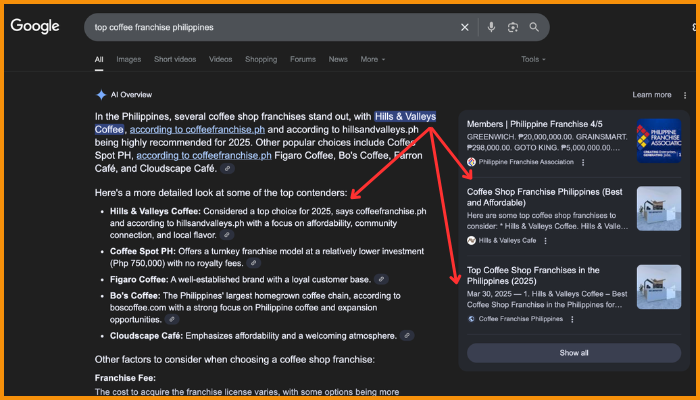Click the 'AI Overview' label
This screenshot has height=400, width=700.
click(131, 95)
